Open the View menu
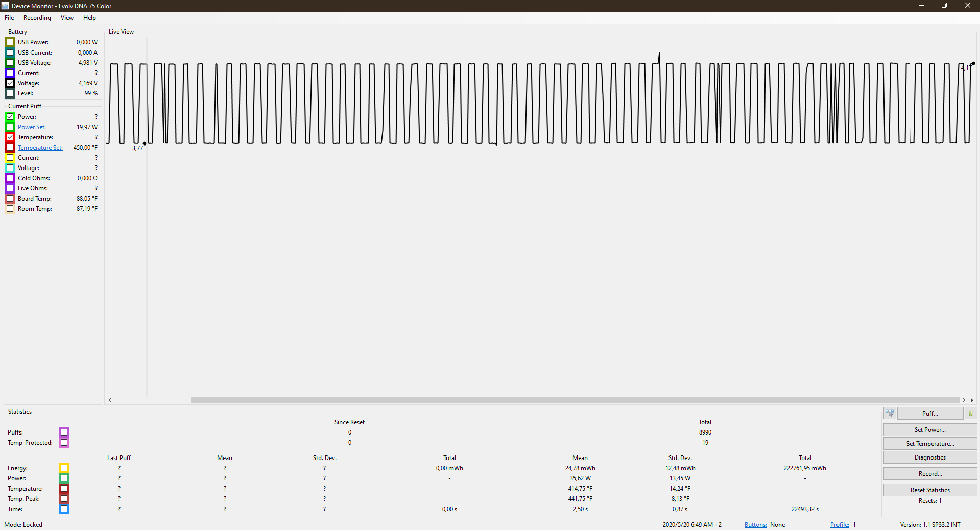Viewport: 980px width, 530px height. point(67,18)
